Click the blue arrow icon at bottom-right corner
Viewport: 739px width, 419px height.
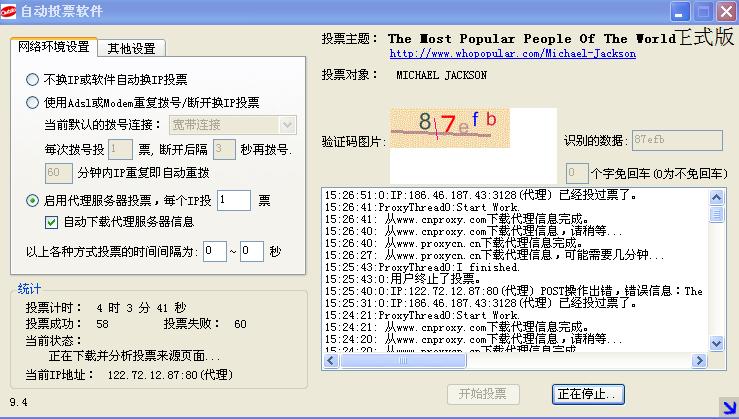pyautogui.click(x=727, y=407)
